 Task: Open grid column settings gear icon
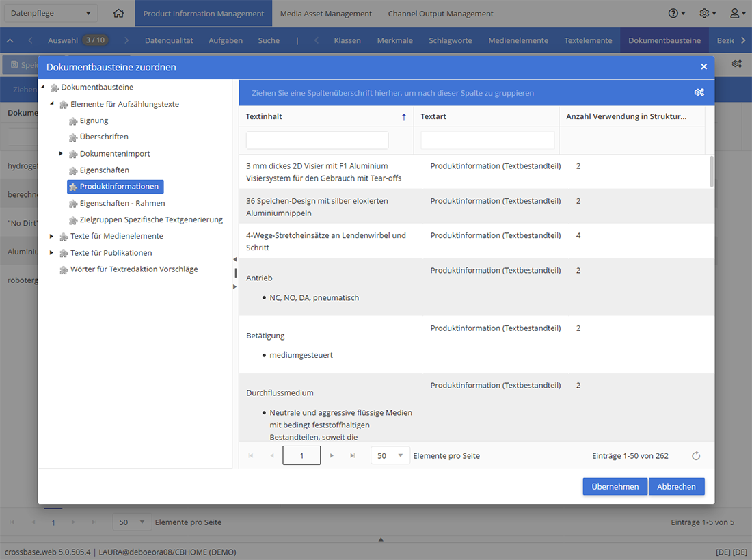click(699, 92)
